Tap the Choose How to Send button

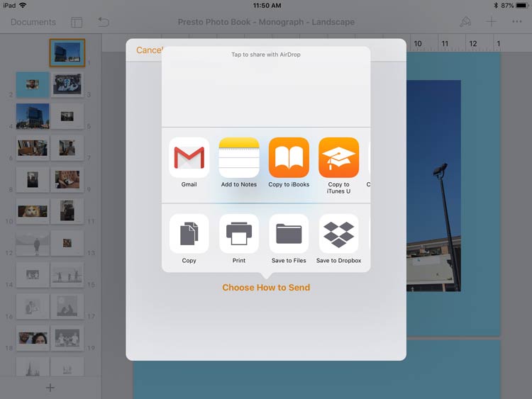tap(266, 288)
